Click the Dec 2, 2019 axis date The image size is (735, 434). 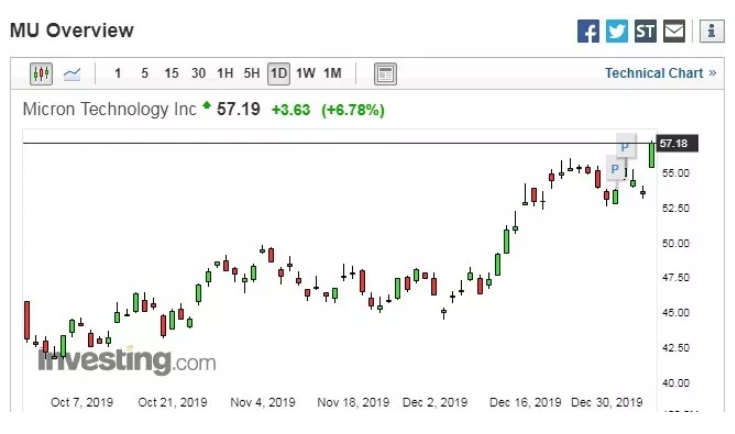435,402
